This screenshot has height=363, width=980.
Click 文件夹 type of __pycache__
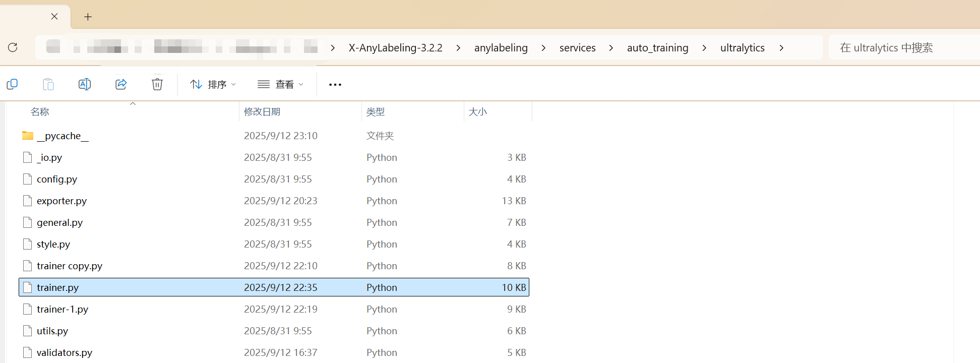[x=380, y=136]
